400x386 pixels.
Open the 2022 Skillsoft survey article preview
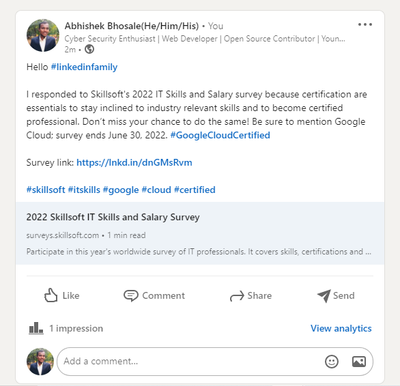200,233
